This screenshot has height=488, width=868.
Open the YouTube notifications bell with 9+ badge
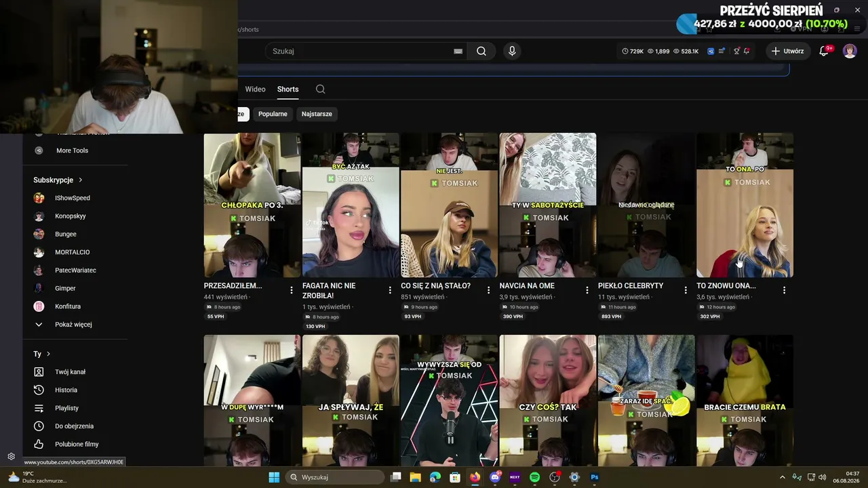(825, 51)
